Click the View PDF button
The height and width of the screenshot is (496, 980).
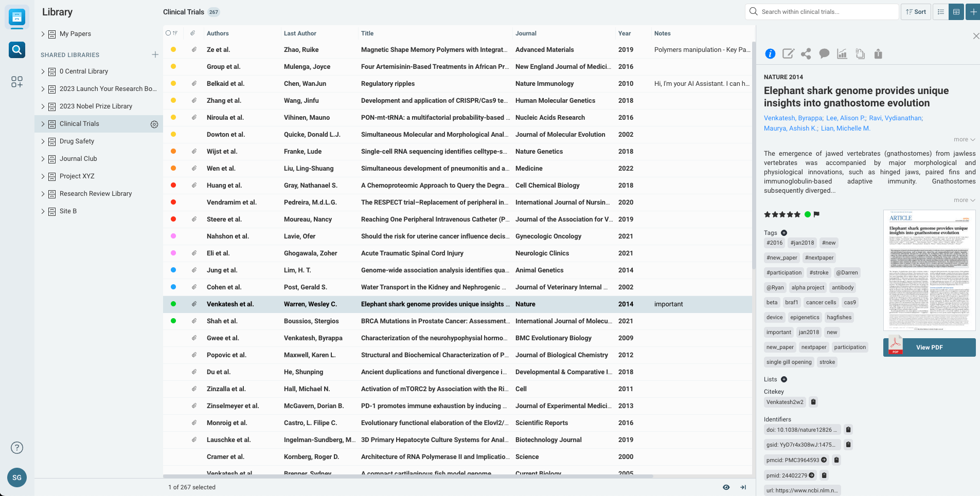(x=929, y=347)
